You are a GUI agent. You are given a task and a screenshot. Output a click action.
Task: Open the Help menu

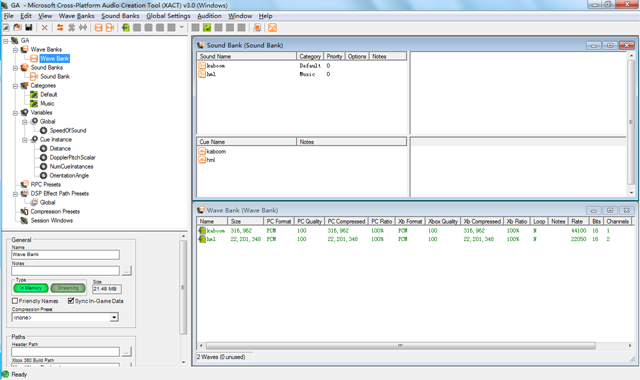pos(265,16)
